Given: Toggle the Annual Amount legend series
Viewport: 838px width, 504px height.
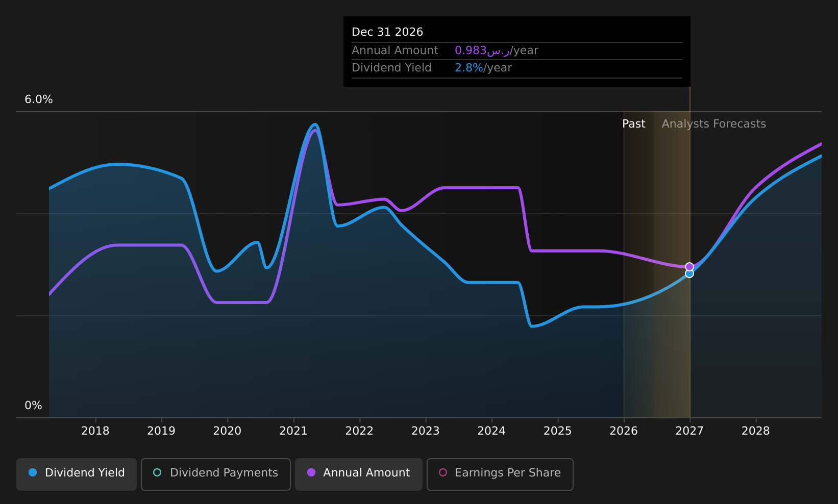Looking at the screenshot, I should coord(359,474).
